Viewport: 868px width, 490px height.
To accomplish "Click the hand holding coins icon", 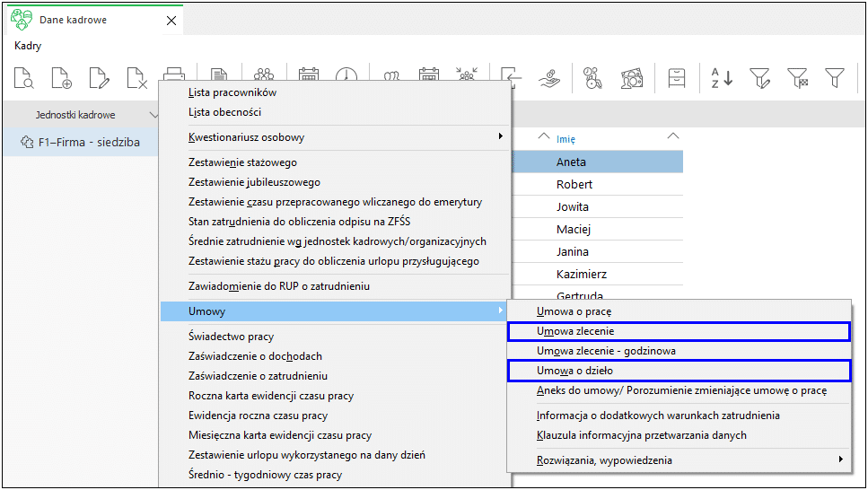I will (x=549, y=78).
